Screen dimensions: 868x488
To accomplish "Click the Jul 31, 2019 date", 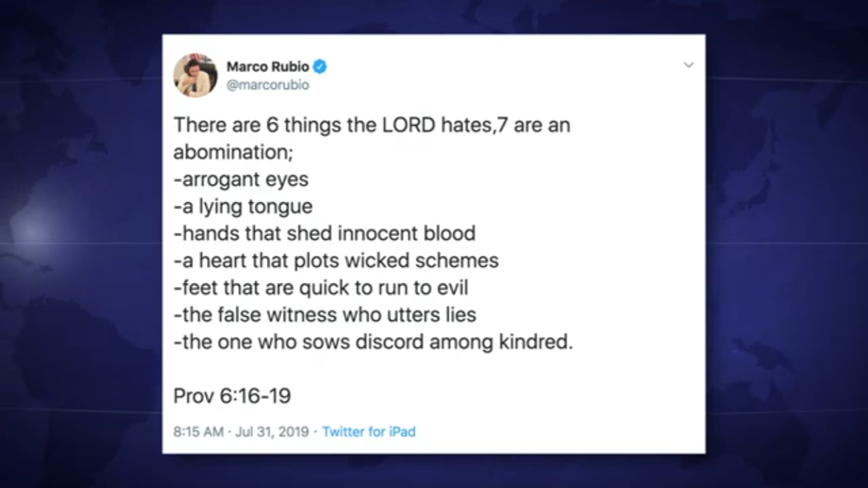I will tap(271, 431).
